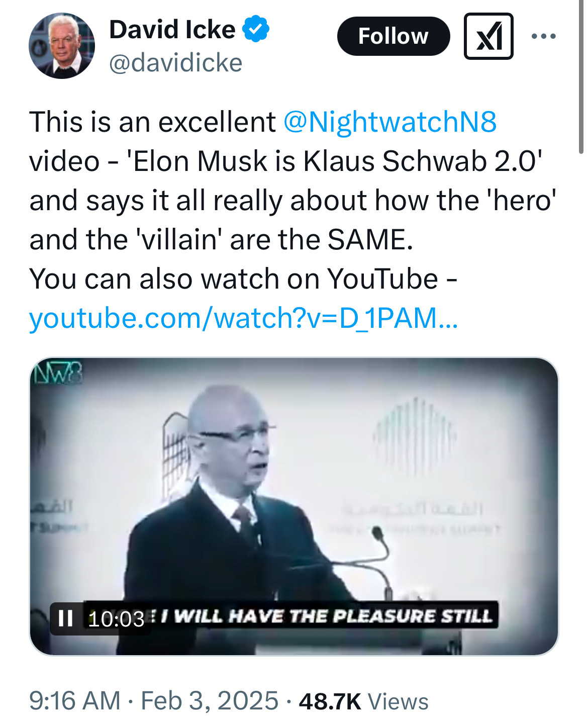Screen dimensions: 588x723
Task: Click the 48.7K Views count
Action: click(x=363, y=701)
